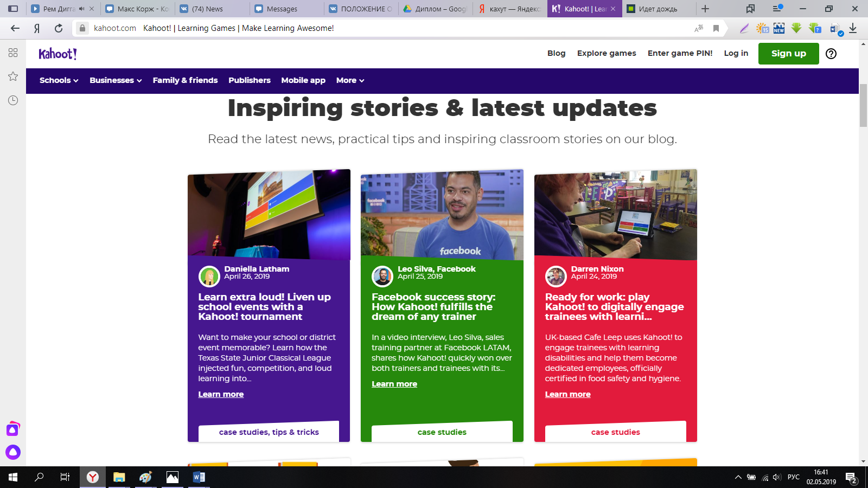
Task: Click red card's 'case studies' tag
Action: click(x=615, y=432)
